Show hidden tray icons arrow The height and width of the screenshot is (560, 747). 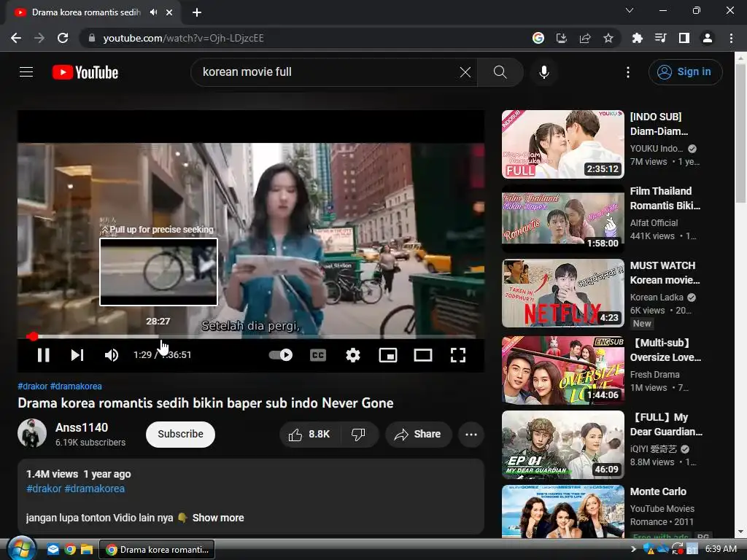click(x=633, y=550)
